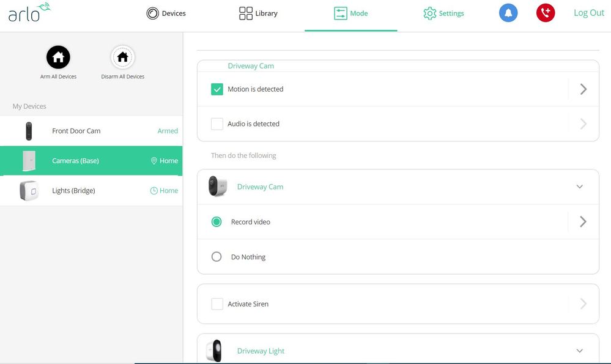
Task: Select Lights (Bridge) in device list
Action: (x=91, y=191)
